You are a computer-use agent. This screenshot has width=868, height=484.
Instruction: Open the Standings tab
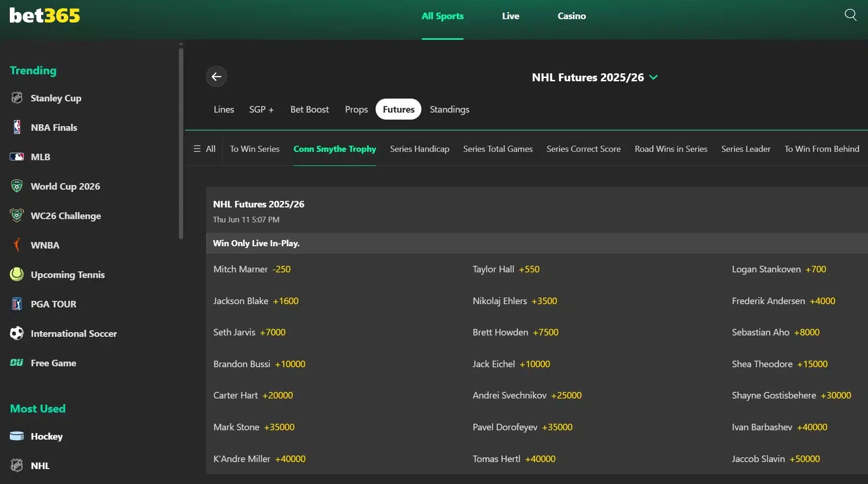(449, 109)
